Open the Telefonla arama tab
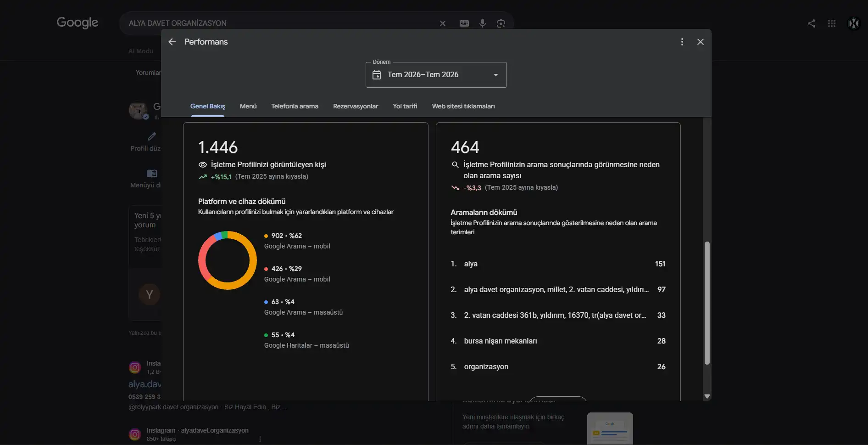The image size is (868, 445). pos(295,107)
